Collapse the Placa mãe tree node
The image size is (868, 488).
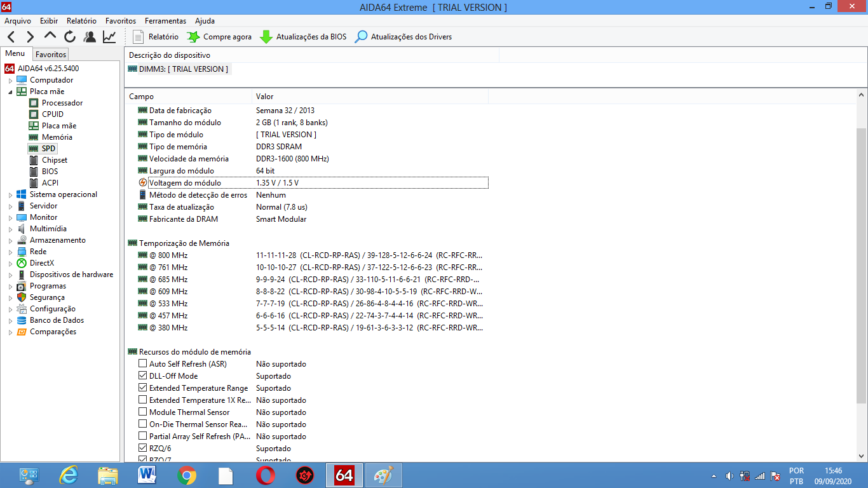tap(10, 92)
